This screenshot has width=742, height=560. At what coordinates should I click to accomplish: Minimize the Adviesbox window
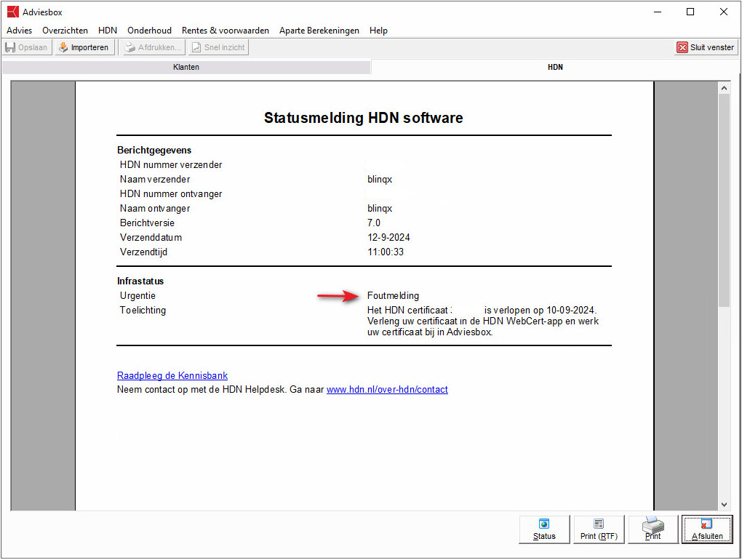(x=658, y=12)
